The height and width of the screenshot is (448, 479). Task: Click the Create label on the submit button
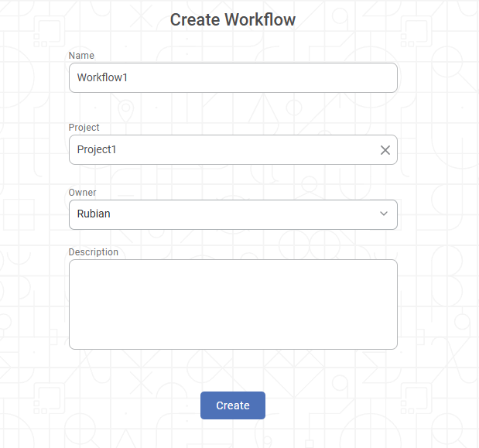click(233, 405)
